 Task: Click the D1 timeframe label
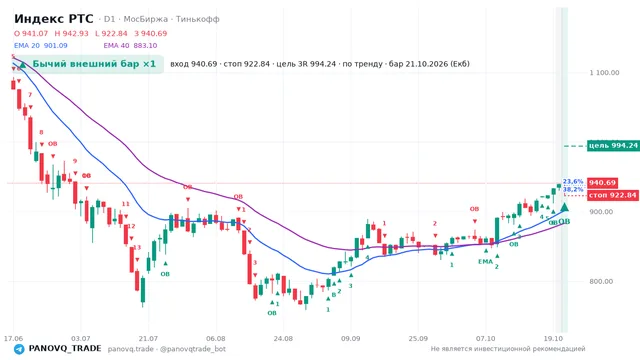(x=110, y=19)
